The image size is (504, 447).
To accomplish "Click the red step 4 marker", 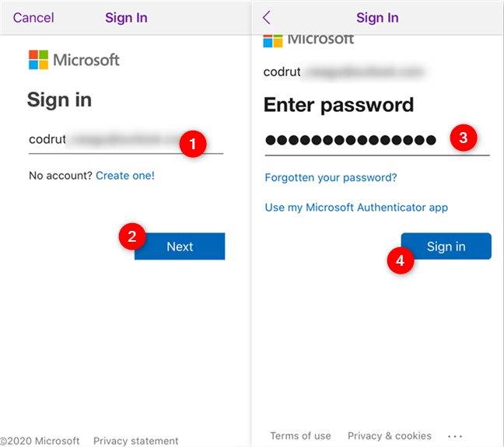I will (x=401, y=260).
